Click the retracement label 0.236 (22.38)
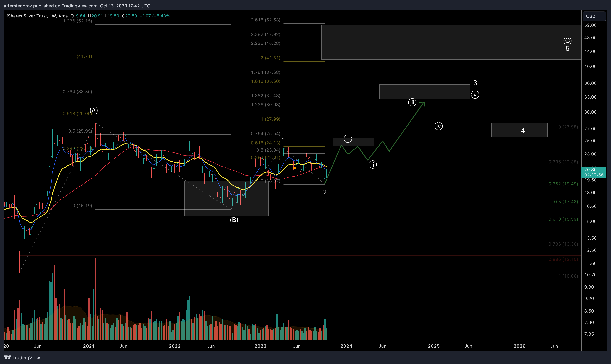The image size is (611, 364). coord(563,162)
